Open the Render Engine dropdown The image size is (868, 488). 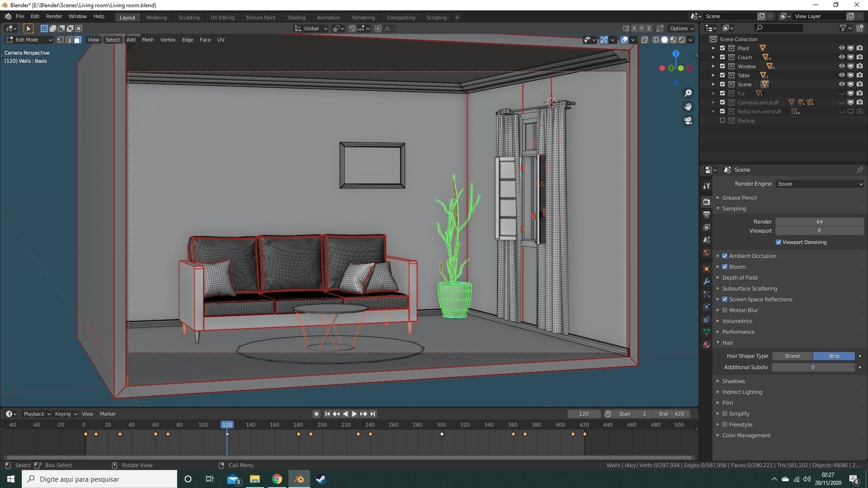coord(819,184)
